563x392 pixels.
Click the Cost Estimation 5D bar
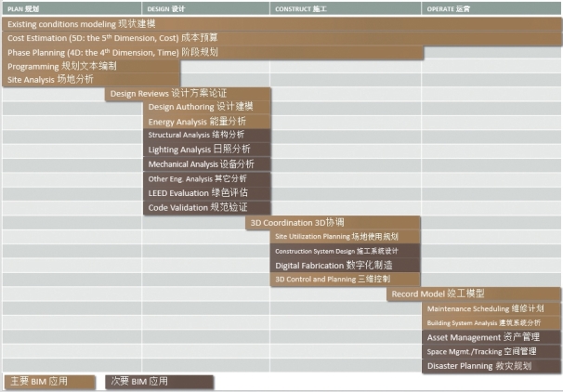(x=281, y=38)
